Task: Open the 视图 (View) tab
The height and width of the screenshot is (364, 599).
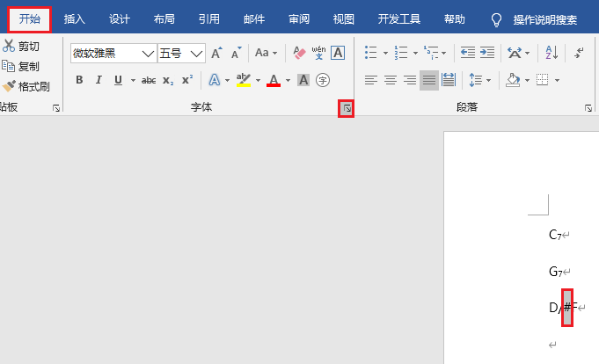Action: [343, 19]
